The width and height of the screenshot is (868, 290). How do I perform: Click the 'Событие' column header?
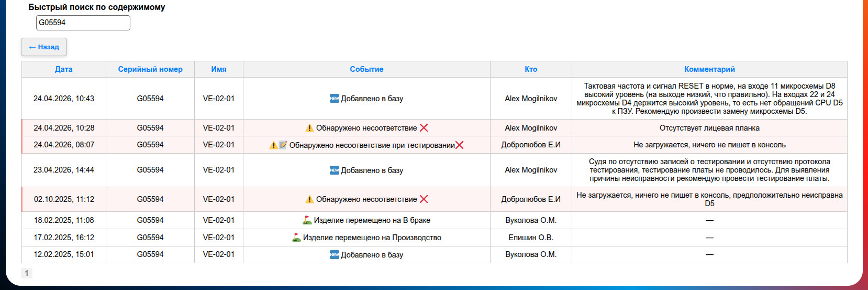click(x=366, y=69)
